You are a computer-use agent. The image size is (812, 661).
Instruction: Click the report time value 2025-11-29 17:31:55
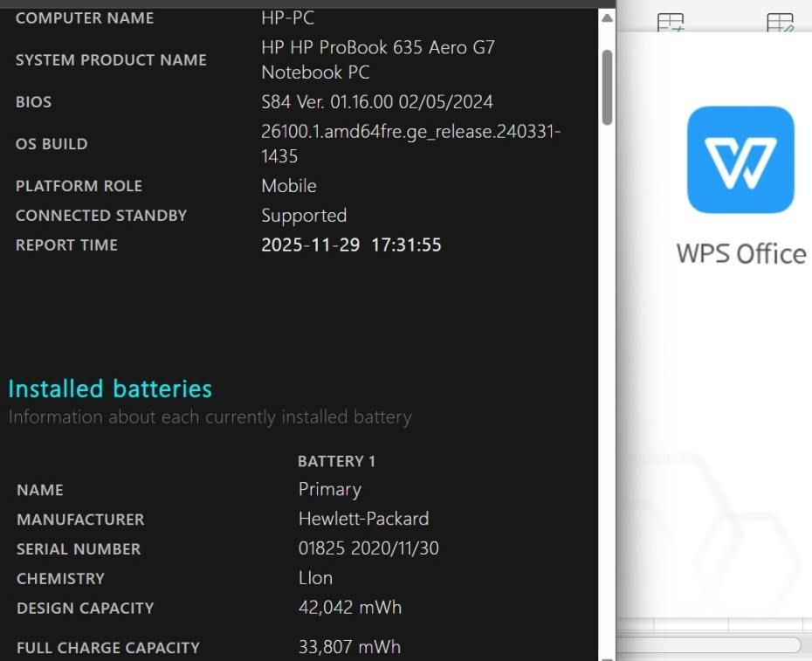click(x=351, y=245)
